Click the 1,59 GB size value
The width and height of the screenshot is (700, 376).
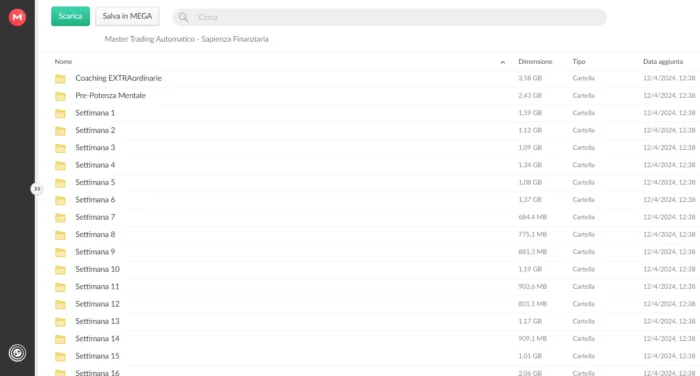tap(530, 113)
